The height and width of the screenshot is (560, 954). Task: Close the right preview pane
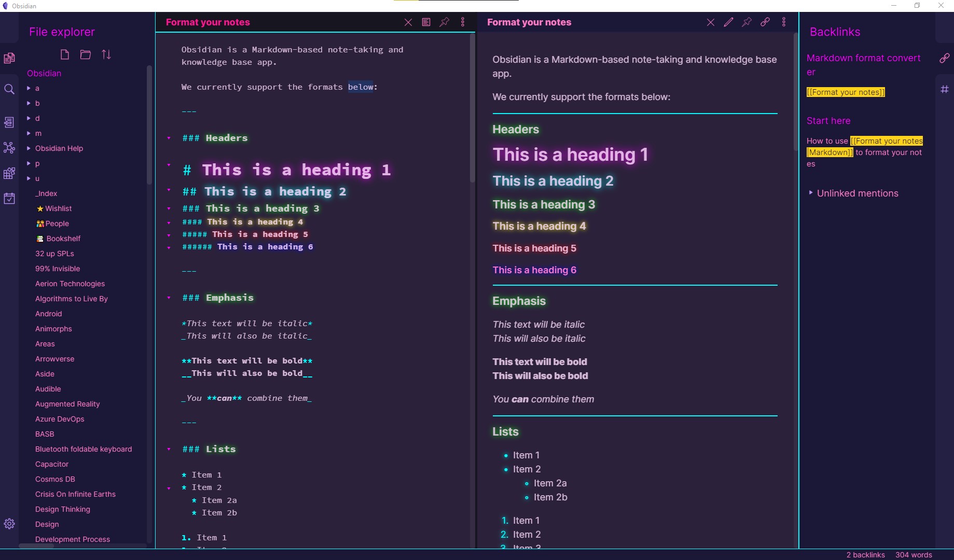(x=711, y=22)
